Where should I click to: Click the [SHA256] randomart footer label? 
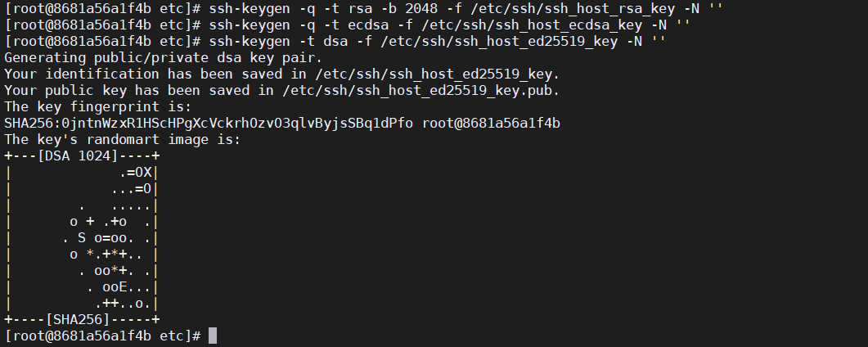coord(78,319)
